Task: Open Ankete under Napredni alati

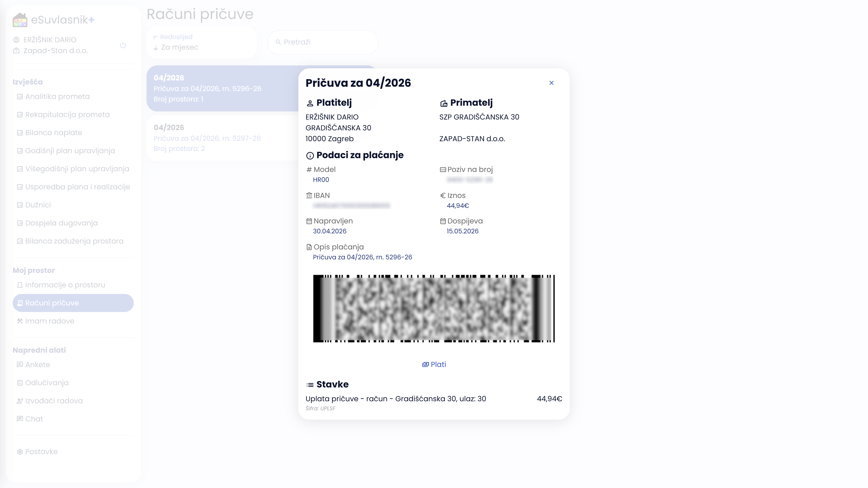Action: [x=73, y=365]
